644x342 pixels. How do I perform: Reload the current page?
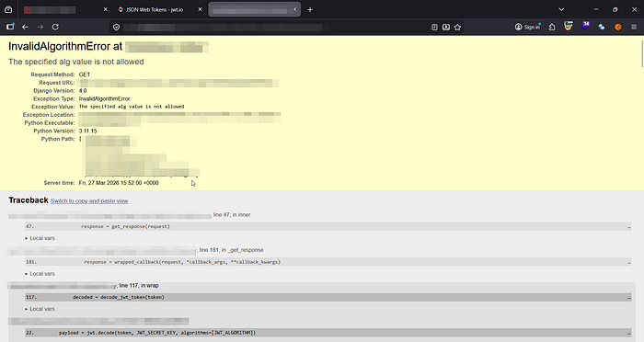pyautogui.click(x=55, y=27)
